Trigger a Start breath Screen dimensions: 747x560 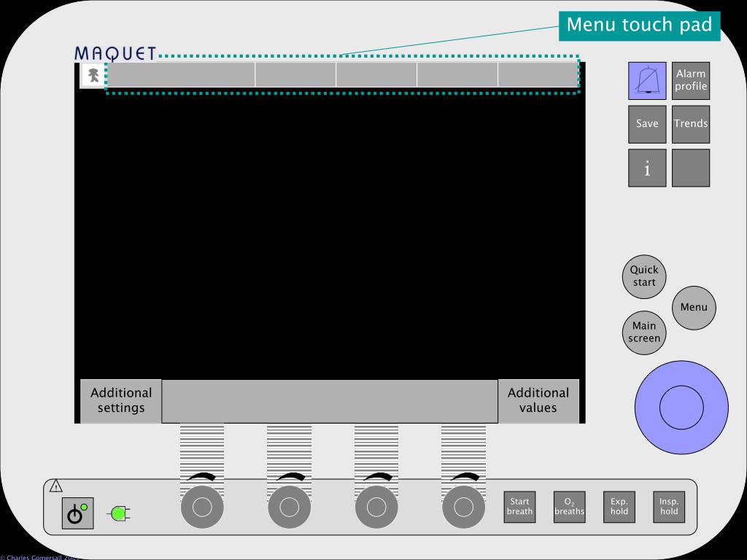pos(519,507)
